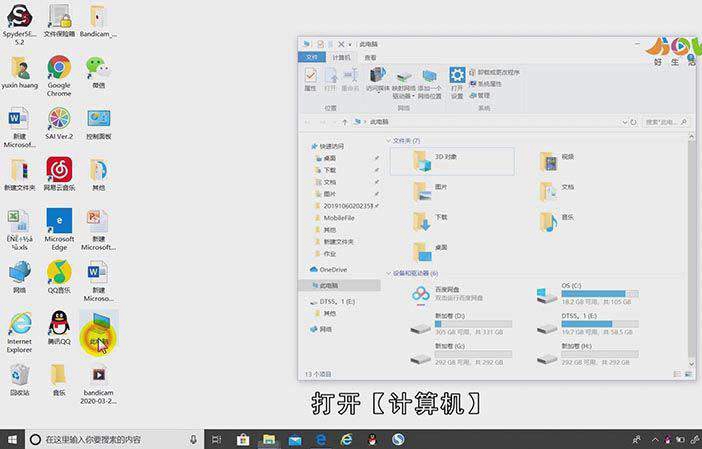The image size is (702, 449).
Task: Click 映射网络驱动器 map network drive icon
Action: pos(403,84)
